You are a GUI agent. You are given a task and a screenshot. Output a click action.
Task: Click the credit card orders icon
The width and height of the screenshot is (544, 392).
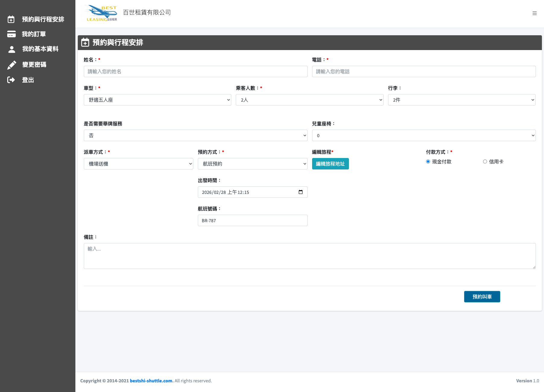click(11, 34)
